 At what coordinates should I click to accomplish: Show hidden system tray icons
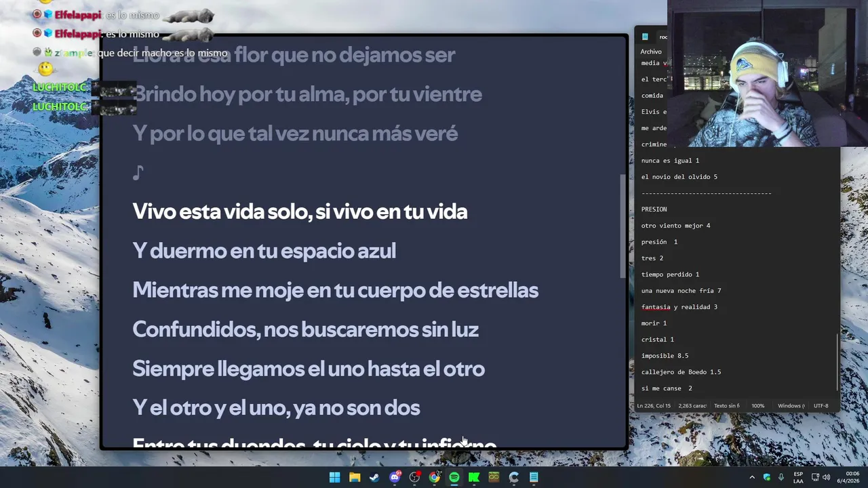pos(751,477)
